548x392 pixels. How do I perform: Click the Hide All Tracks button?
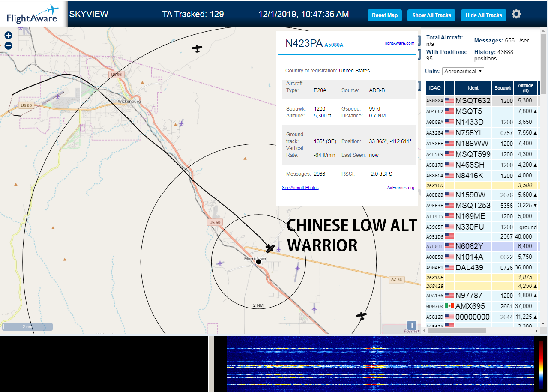(484, 15)
